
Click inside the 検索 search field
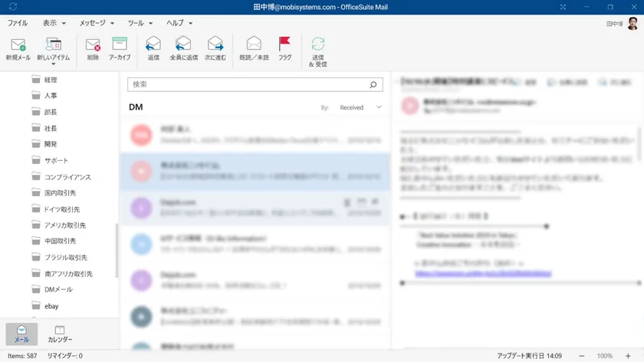click(248, 84)
